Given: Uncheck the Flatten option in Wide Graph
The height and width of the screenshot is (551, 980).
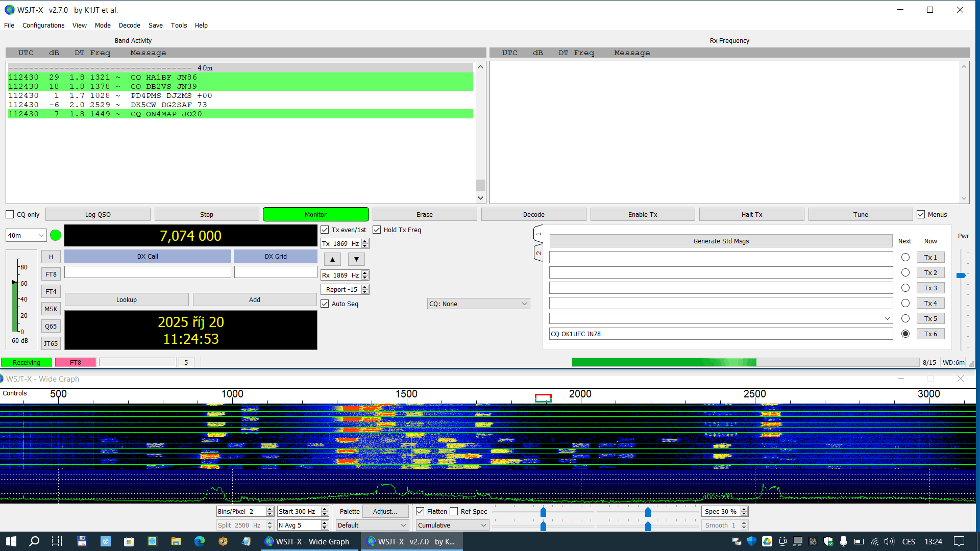Looking at the screenshot, I should (420, 511).
